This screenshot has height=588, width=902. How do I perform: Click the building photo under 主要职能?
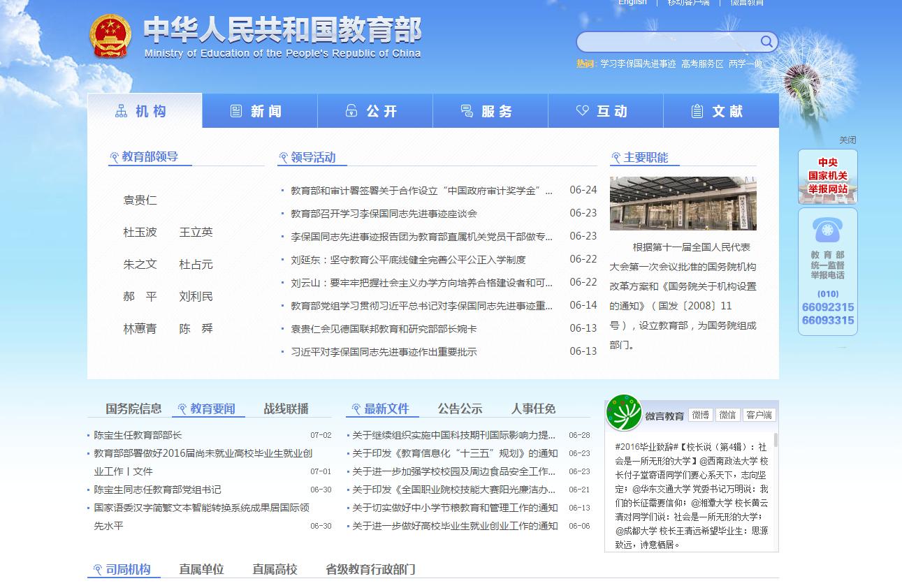[683, 203]
